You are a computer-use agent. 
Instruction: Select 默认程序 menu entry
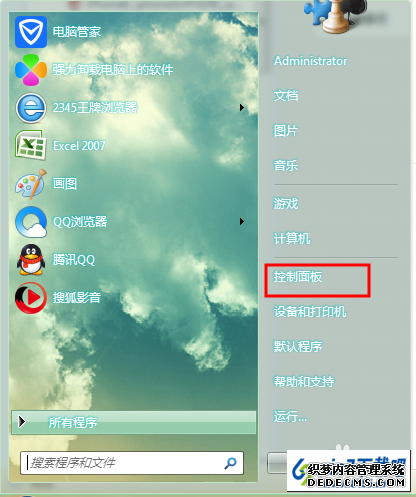point(298,346)
